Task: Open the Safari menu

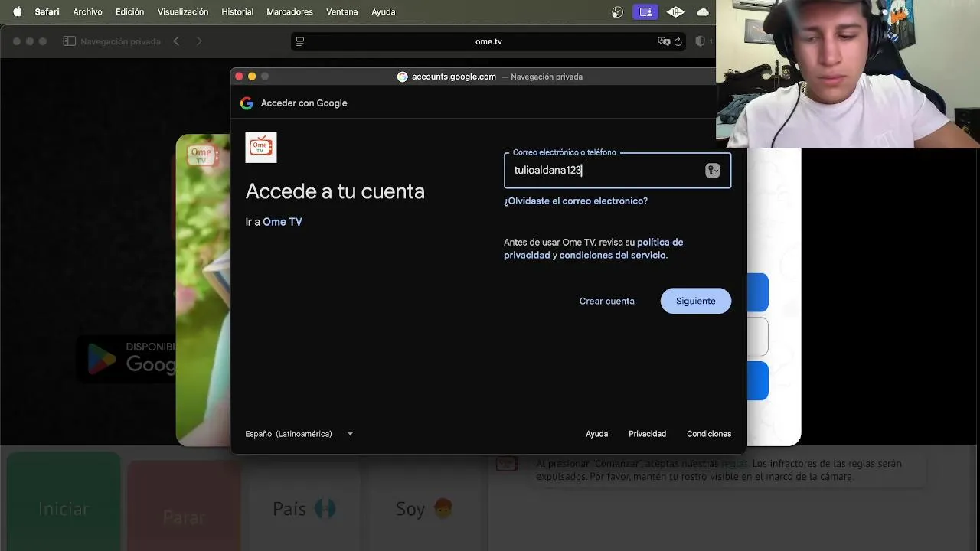Action: [x=47, y=11]
